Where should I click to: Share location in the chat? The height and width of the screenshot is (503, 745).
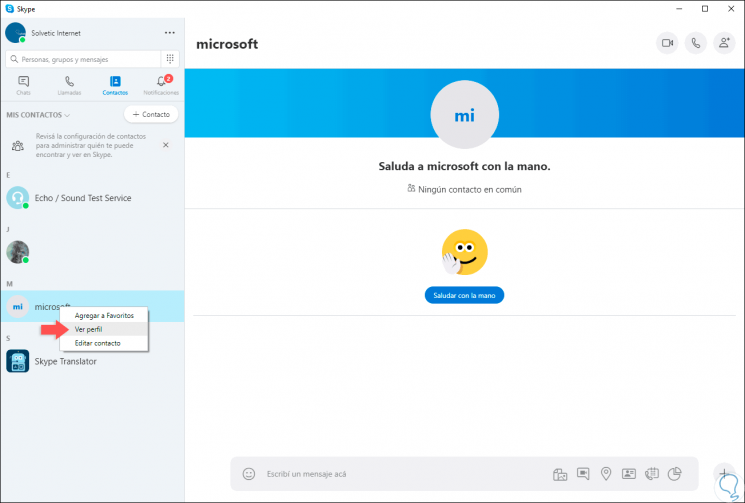tap(606, 474)
